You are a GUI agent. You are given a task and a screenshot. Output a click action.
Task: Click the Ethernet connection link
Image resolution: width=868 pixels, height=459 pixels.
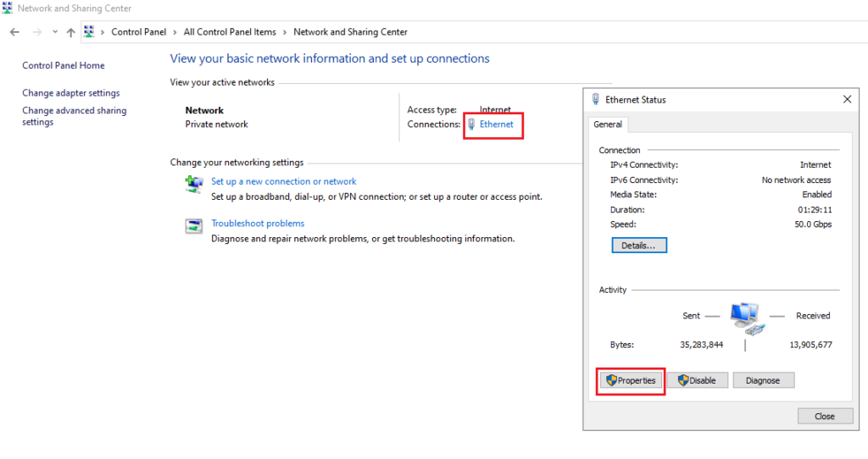click(x=497, y=124)
